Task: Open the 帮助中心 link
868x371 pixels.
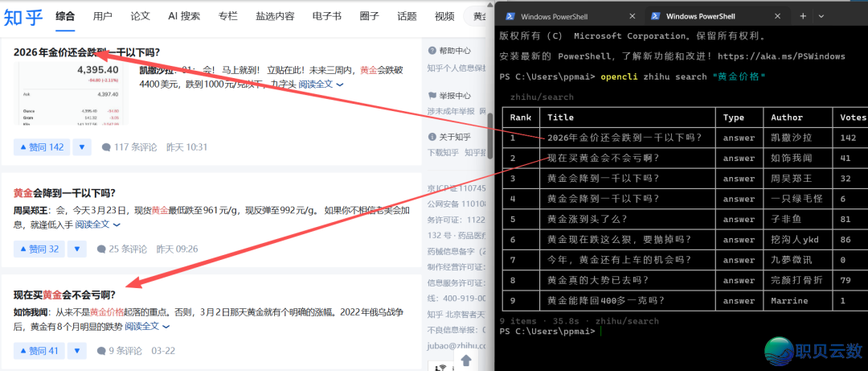Action: point(449,51)
